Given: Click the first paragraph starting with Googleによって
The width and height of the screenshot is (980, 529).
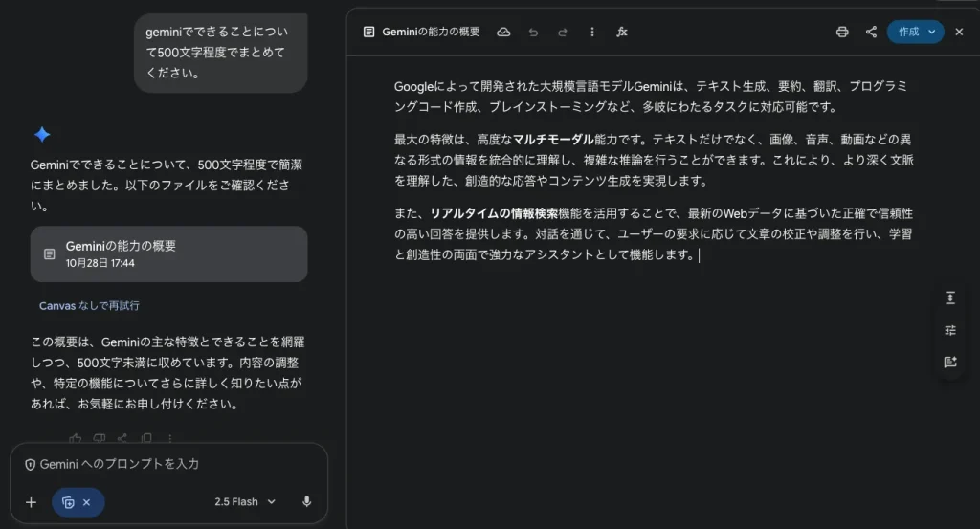Looking at the screenshot, I should click(651, 97).
